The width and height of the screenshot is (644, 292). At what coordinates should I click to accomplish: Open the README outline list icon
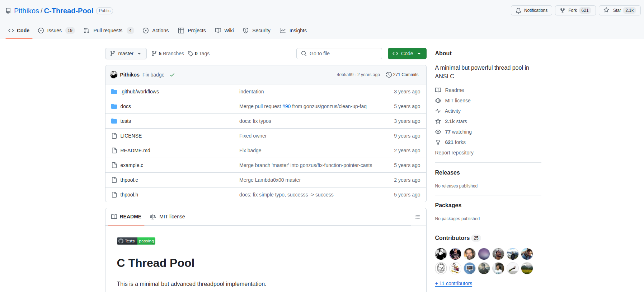(x=417, y=217)
